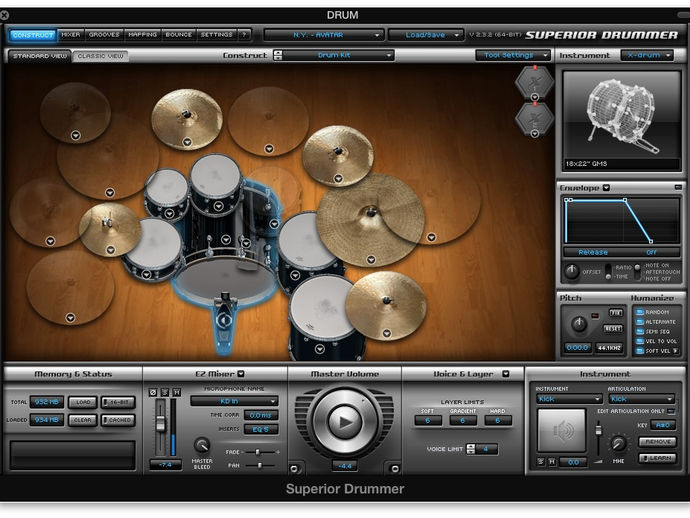Switch to the Mapping tab
The image size is (690, 518).
(x=143, y=34)
